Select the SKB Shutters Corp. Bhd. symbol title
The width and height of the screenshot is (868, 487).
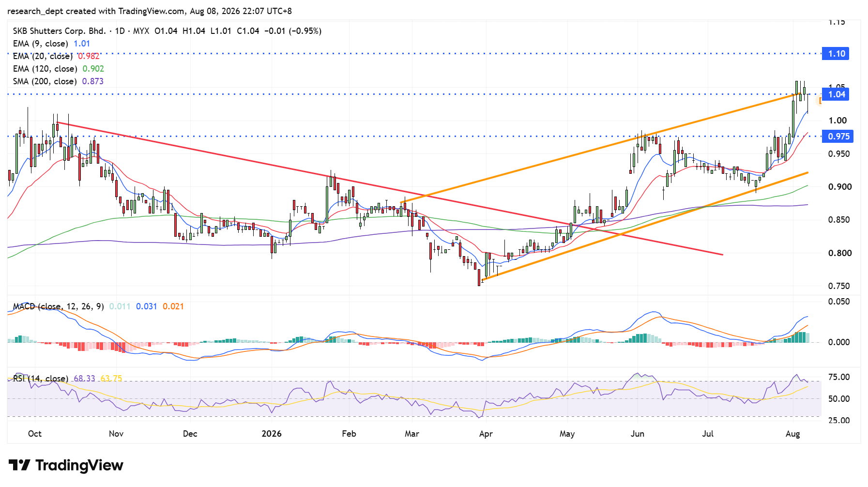pyautogui.click(x=60, y=31)
